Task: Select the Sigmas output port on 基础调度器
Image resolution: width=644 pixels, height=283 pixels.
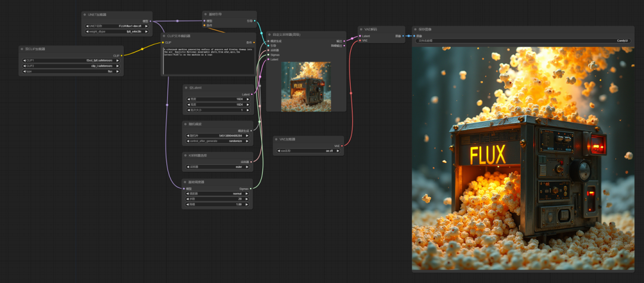Action: pos(251,189)
